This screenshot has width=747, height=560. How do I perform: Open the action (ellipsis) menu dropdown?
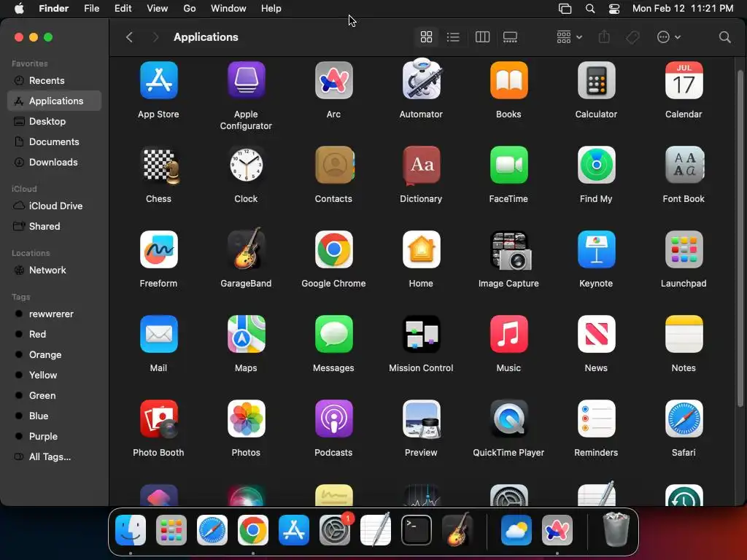pos(668,37)
